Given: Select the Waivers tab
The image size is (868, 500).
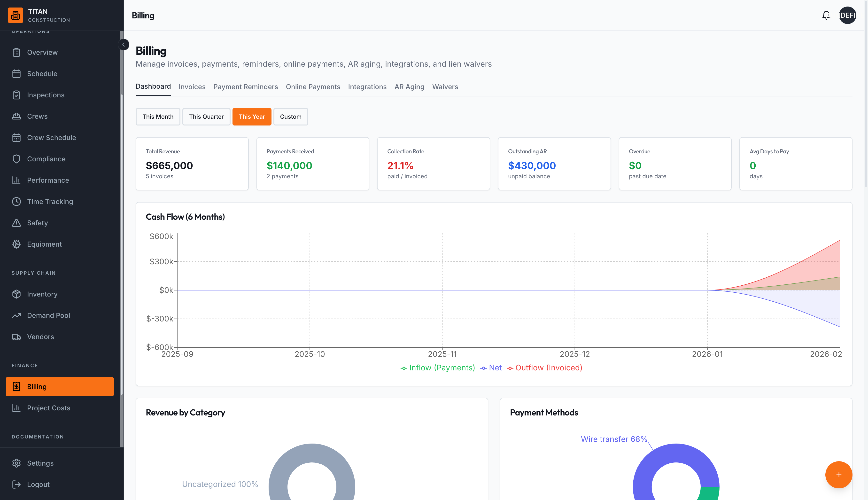Looking at the screenshot, I should click(445, 87).
